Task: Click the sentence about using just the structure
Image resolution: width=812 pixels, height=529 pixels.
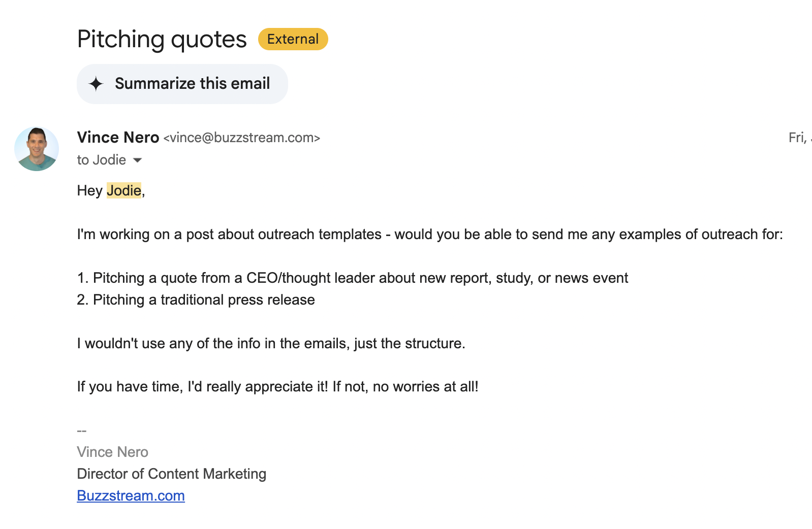Action: click(271, 343)
